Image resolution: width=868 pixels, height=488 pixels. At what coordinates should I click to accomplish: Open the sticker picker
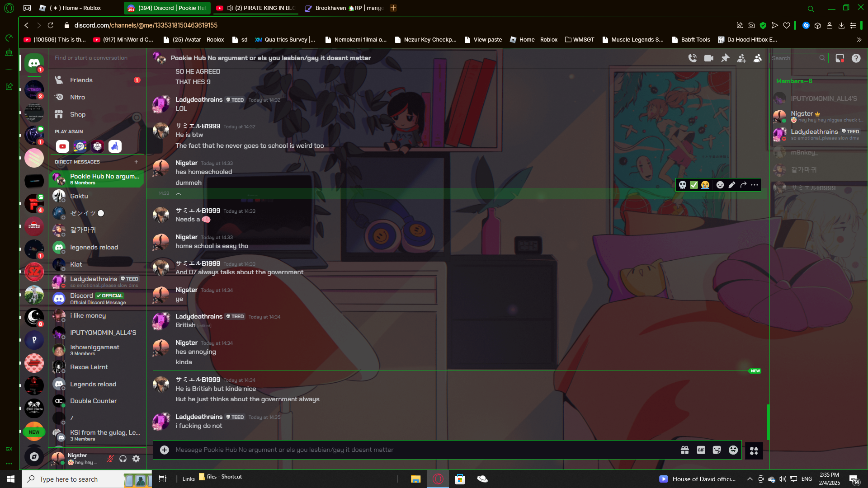pos(717,450)
